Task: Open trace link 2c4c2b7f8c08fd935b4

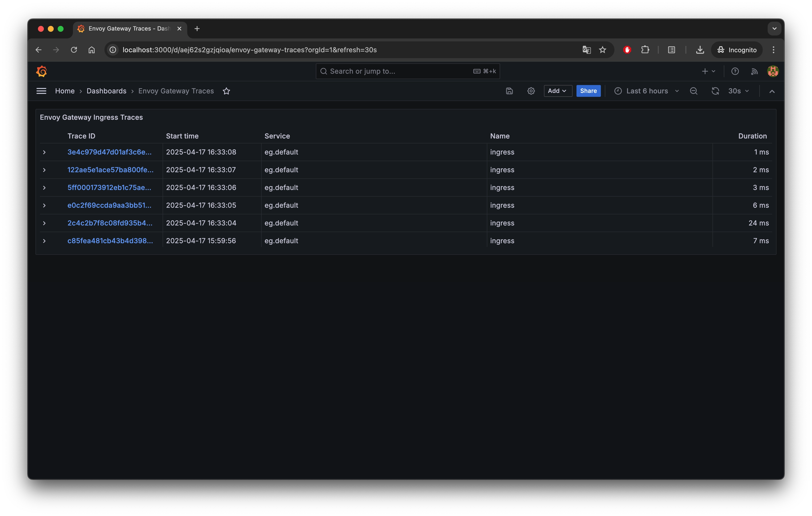Action: [x=110, y=223]
